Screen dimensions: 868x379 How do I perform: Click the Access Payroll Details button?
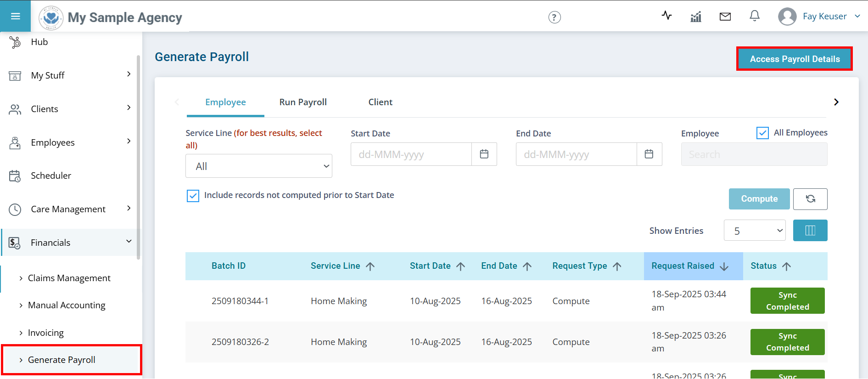(x=795, y=59)
